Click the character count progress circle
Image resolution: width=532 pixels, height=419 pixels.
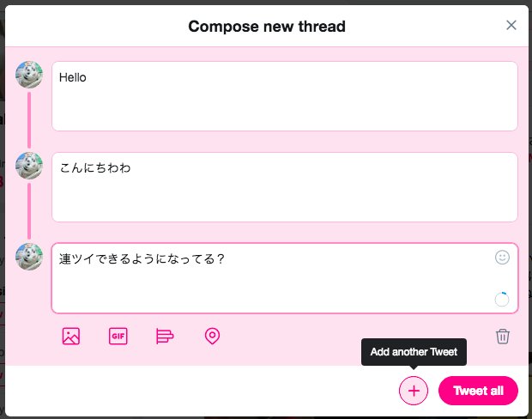[x=502, y=299]
